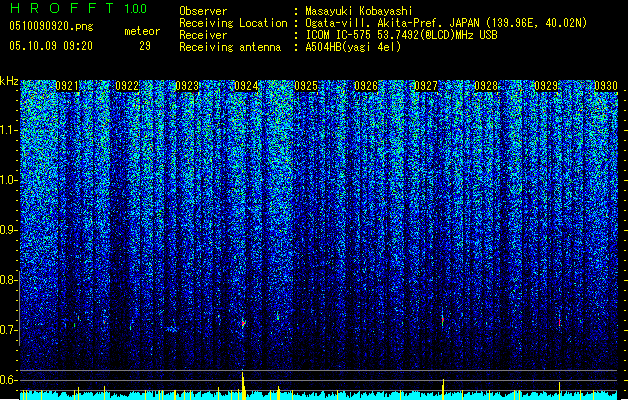Click the Receiving antenna label

point(230,47)
